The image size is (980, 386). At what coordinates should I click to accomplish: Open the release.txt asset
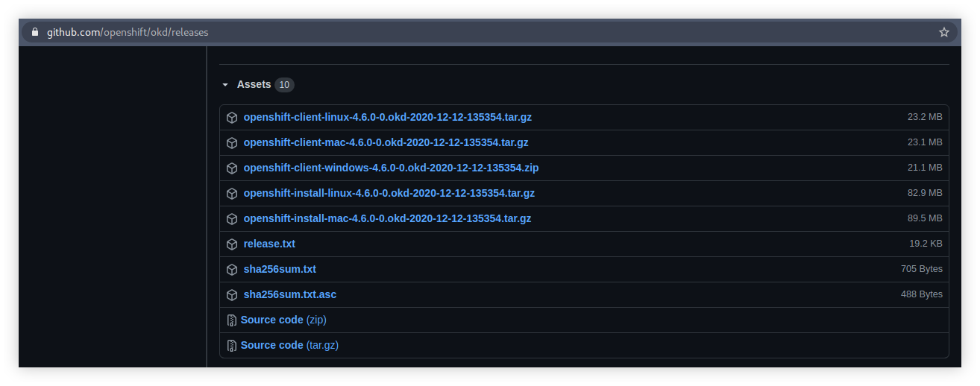point(269,244)
